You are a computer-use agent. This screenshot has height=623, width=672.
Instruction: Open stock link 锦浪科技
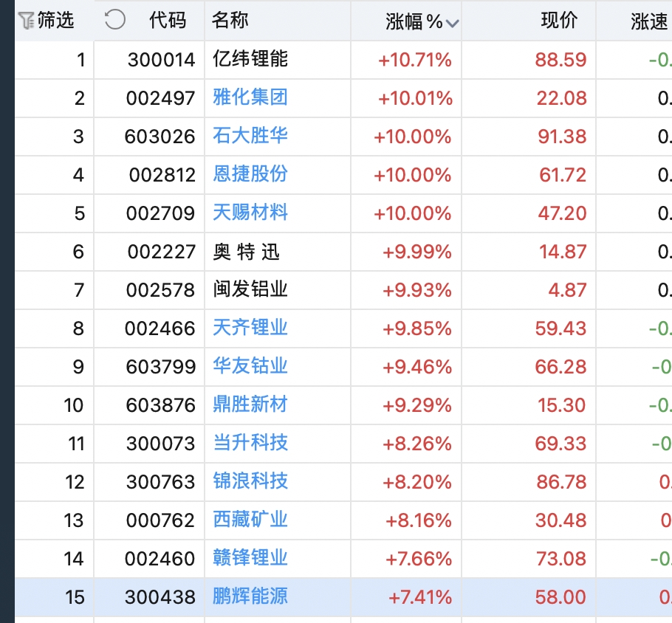pos(250,481)
